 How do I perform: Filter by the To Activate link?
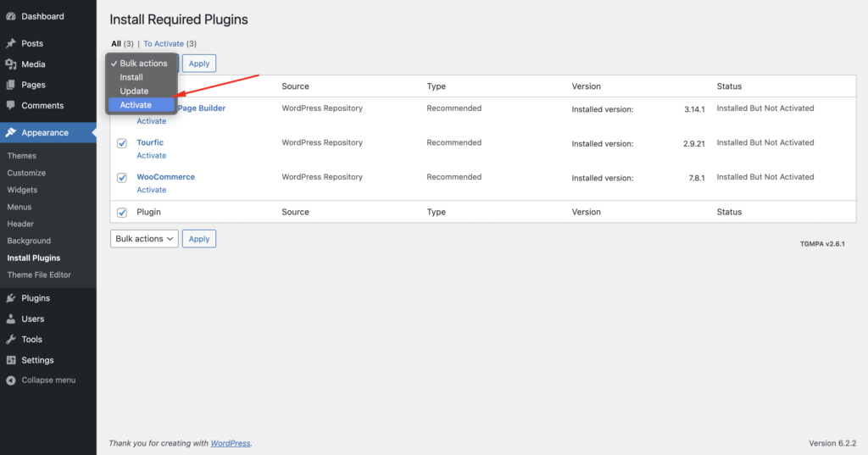tap(164, 44)
